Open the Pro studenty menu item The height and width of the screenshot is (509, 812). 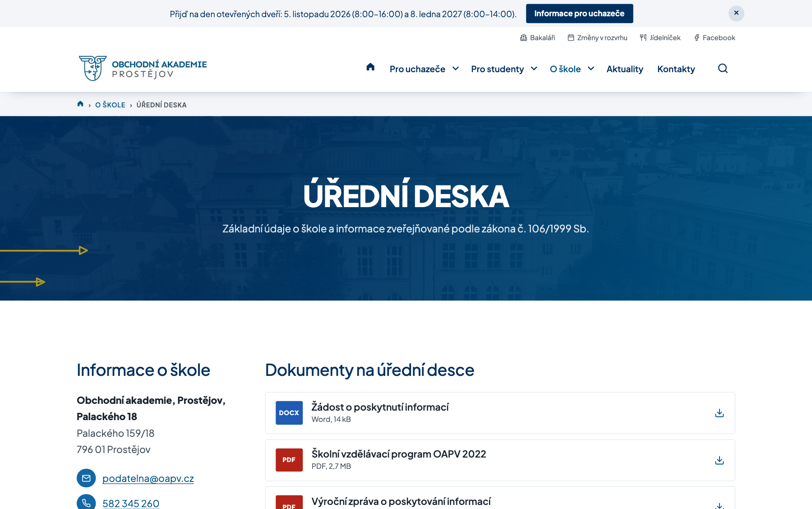[x=497, y=69]
